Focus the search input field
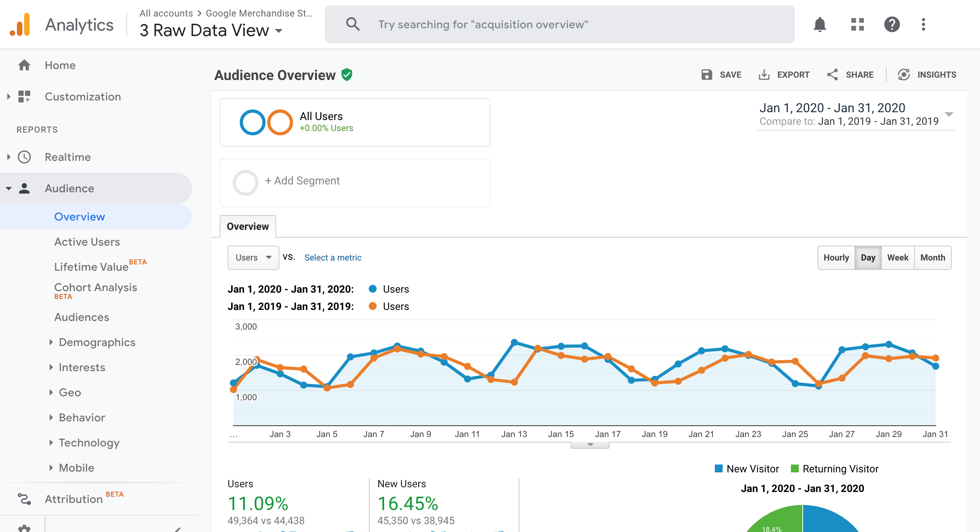980x532 pixels. coord(559,24)
